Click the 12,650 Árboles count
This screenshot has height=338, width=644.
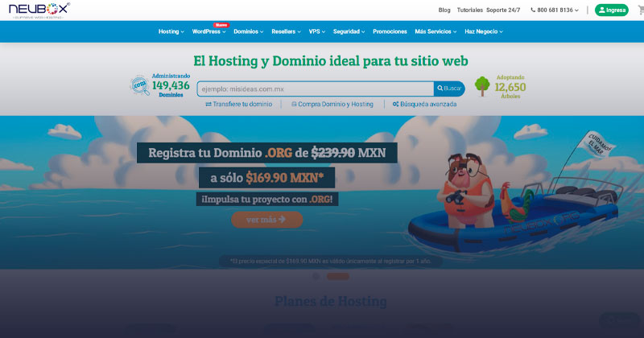point(510,87)
